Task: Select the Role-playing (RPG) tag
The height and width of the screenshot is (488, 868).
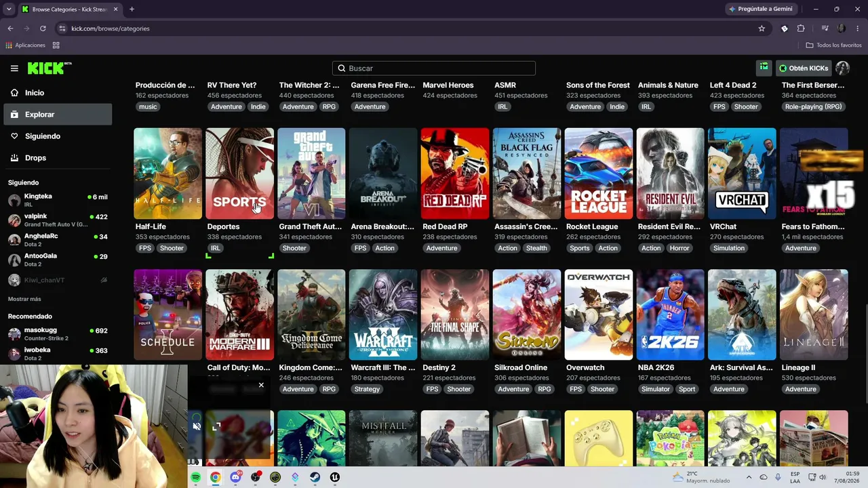Action: [x=813, y=106]
